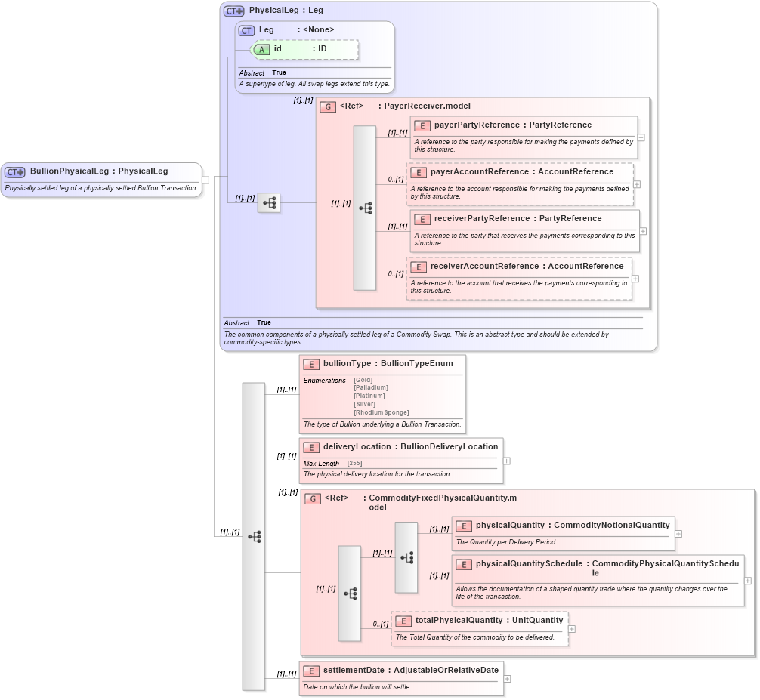Screen dimensions: 760x700
Task: Click the E icon of totalPhysicalQuantity
Action: [x=403, y=621]
